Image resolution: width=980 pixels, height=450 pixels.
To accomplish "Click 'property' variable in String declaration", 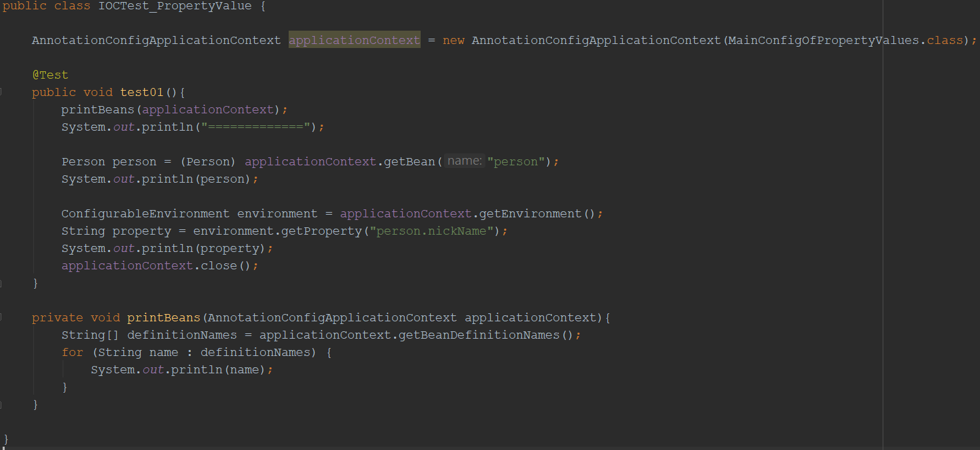I will 141,231.
